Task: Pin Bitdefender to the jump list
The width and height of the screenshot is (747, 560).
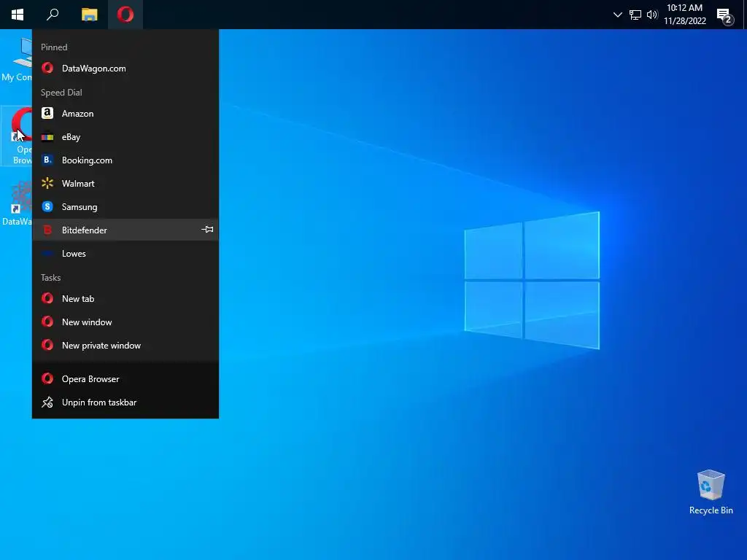Action: [x=207, y=230]
